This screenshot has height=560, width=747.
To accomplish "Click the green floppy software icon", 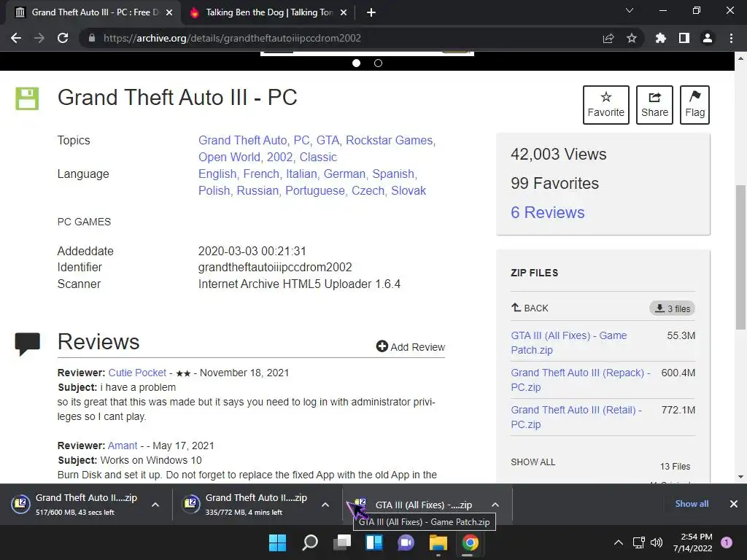I will pyautogui.click(x=27, y=98).
